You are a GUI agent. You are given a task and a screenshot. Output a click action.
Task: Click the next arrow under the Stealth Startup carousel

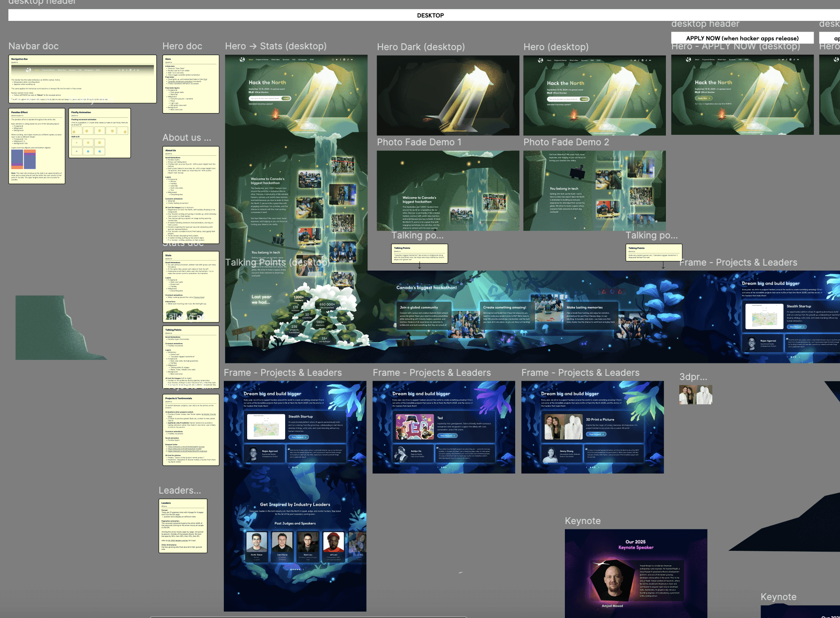pyautogui.click(x=301, y=467)
